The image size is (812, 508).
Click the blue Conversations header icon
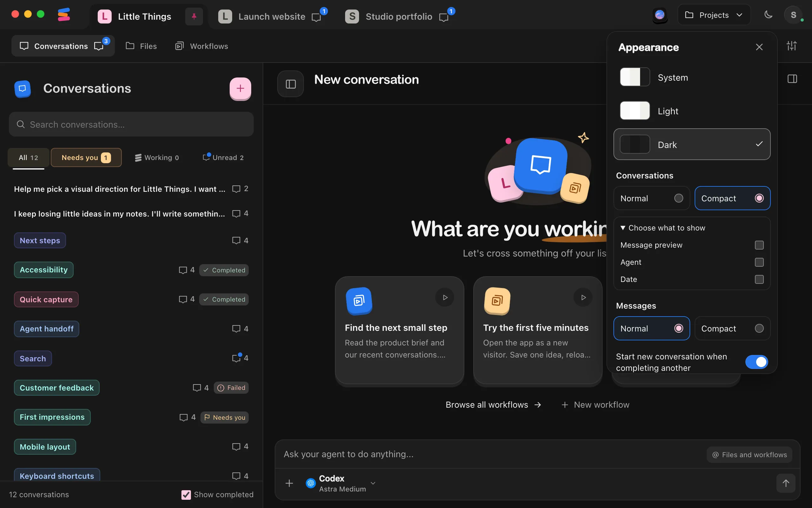23,89
